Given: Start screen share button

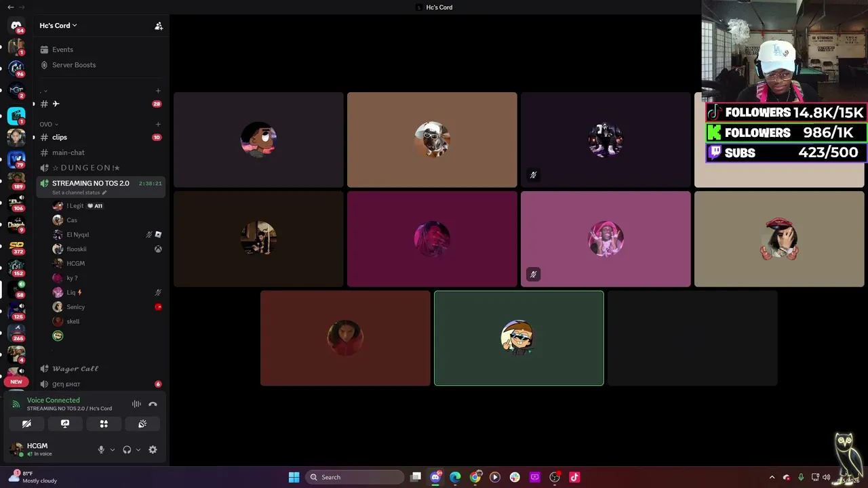Looking at the screenshot, I should click(x=65, y=424).
